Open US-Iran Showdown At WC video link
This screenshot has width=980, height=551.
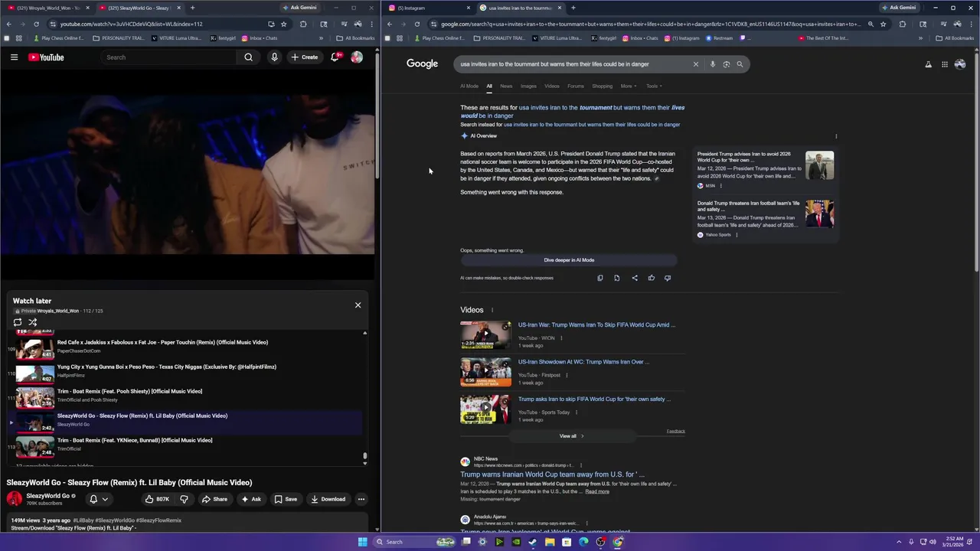point(583,362)
